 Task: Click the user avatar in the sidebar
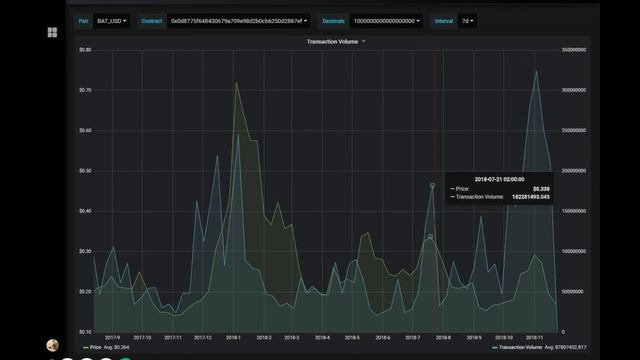click(52, 345)
